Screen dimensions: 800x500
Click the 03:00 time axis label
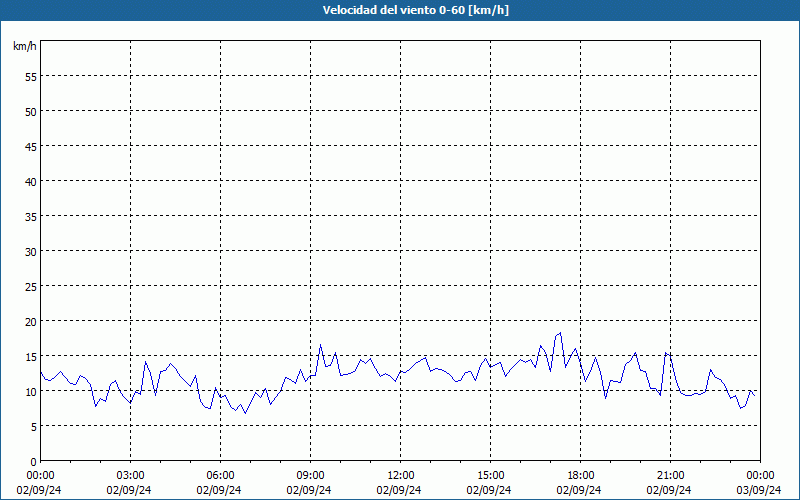click(x=130, y=476)
